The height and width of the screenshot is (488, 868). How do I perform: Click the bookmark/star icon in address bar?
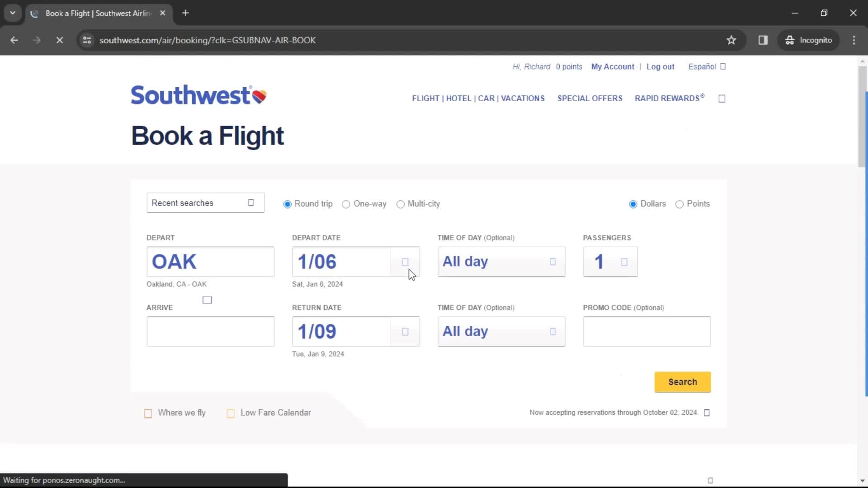point(731,40)
